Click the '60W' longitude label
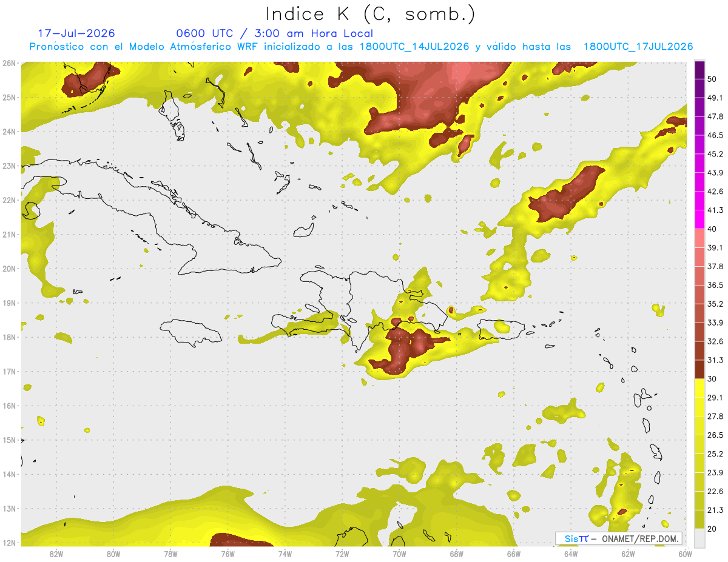This screenshot has height=562, width=728. pos(685,554)
